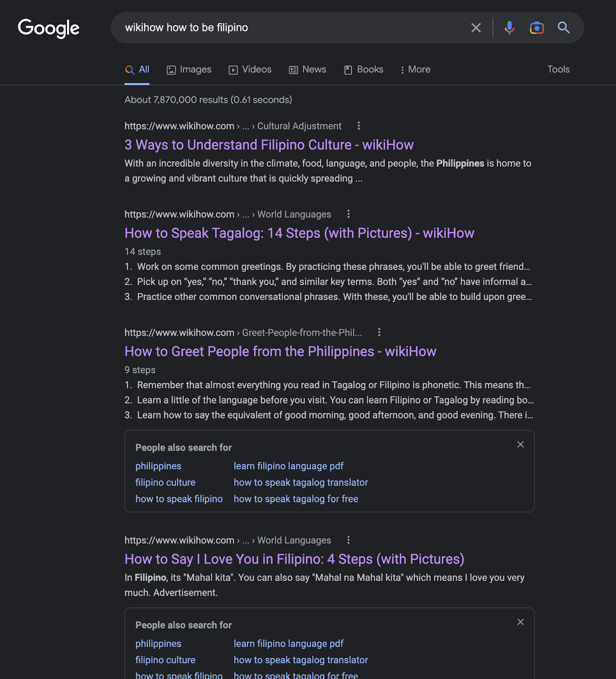Open Google Lens image search camera icon
Image resolution: width=616 pixels, height=679 pixels.
tap(537, 28)
